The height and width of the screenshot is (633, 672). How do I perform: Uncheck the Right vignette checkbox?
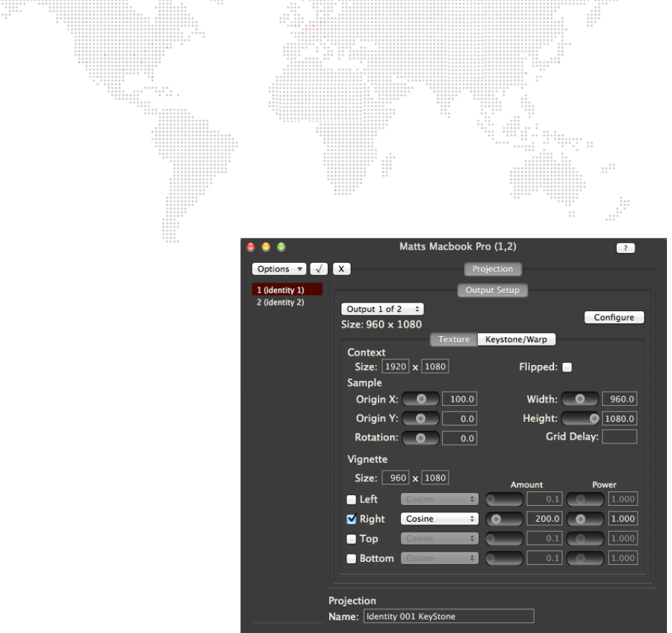[351, 519]
